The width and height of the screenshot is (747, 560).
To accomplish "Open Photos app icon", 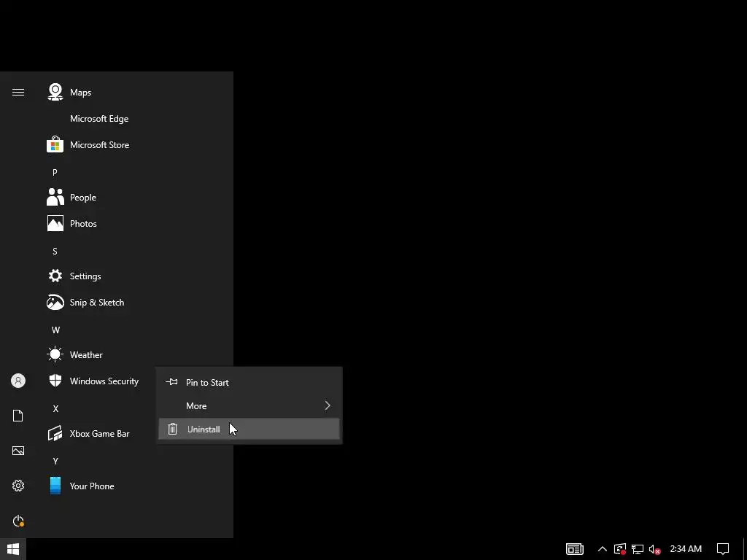I will click(x=55, y=223).
